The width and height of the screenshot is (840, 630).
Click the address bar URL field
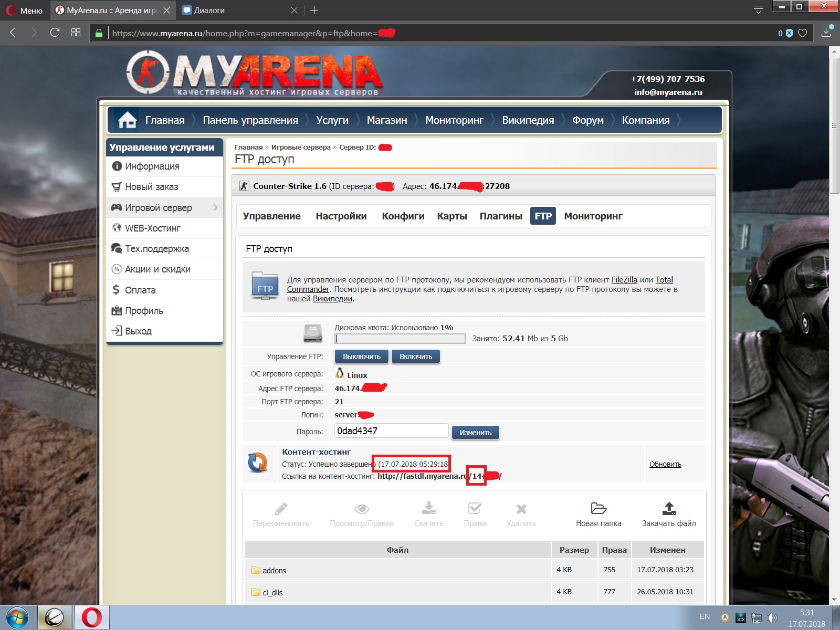441,33
